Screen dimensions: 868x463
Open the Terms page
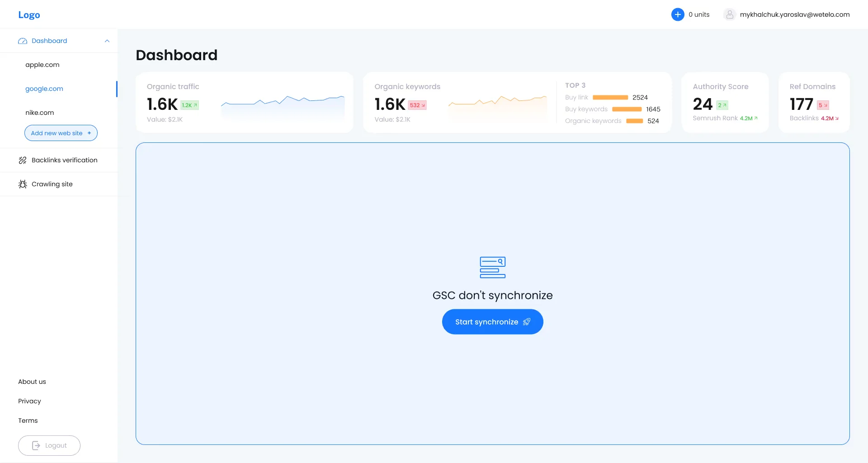point(28,420)
